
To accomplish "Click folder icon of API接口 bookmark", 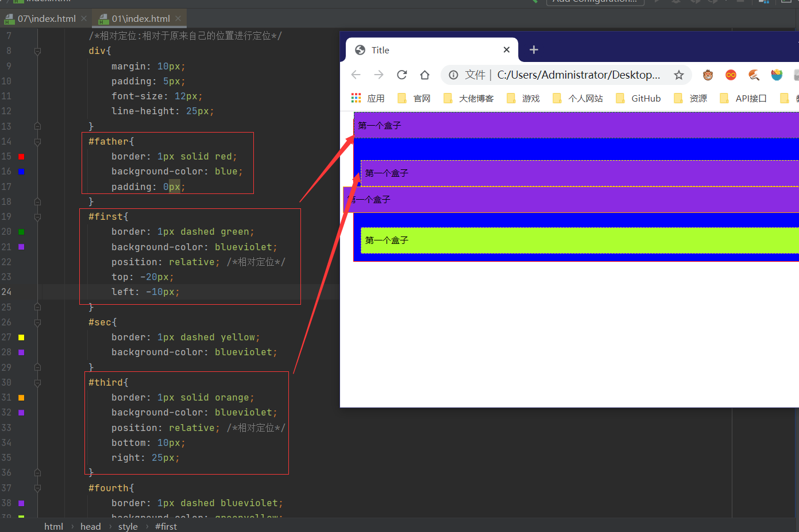I will [724, 98].
